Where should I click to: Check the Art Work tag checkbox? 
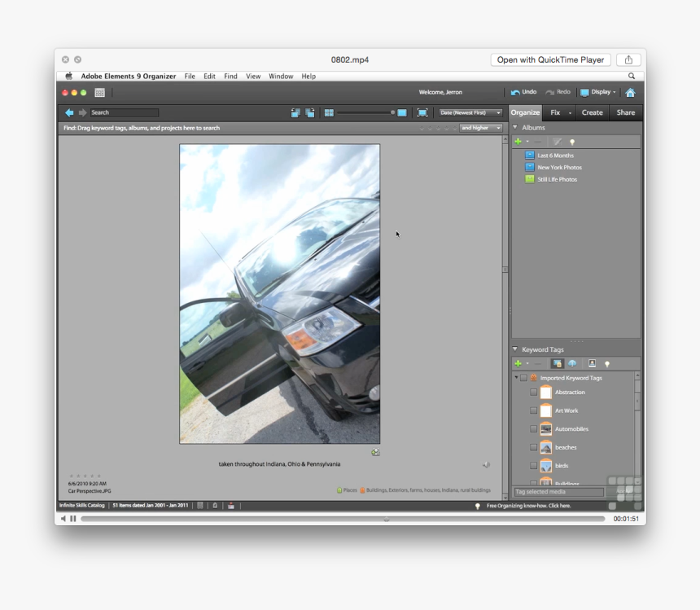533,410
